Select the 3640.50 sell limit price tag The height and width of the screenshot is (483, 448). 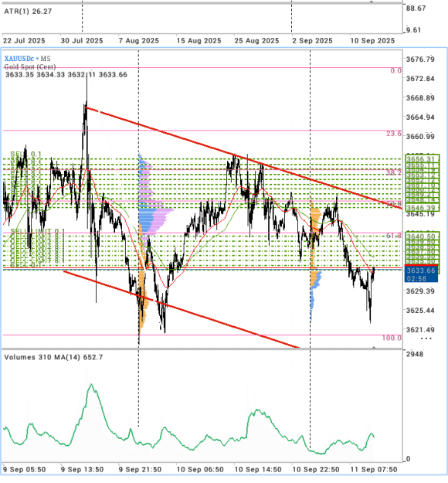point(423,236)
